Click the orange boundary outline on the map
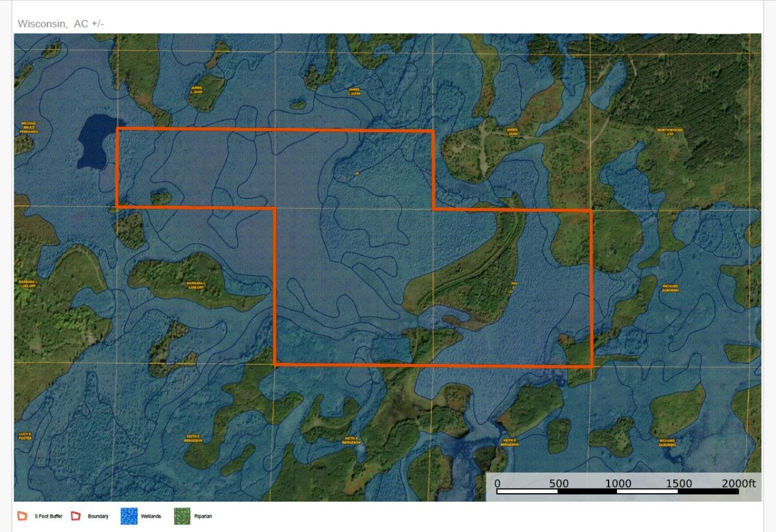776x532 pixels. coord(272,131)
